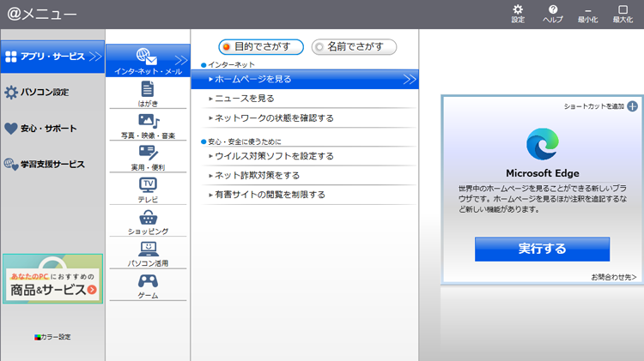Viewport: 644px width, 361px height.
Task: Select アプリ・サービス in the left sidebar
Action: point(52,57)
